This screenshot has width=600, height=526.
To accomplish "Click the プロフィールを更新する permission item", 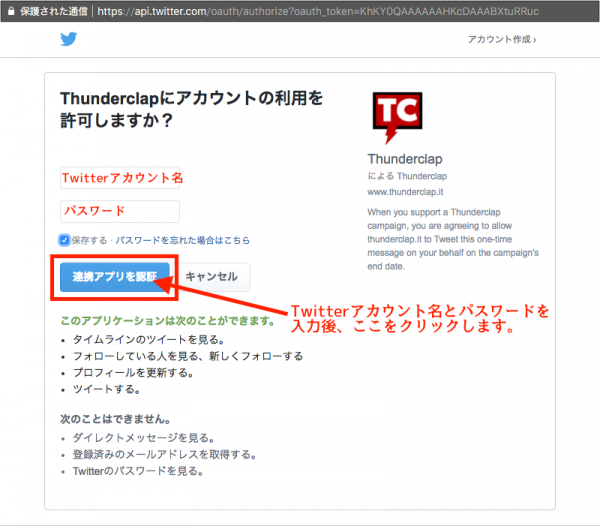I will (x=133, y=373).
